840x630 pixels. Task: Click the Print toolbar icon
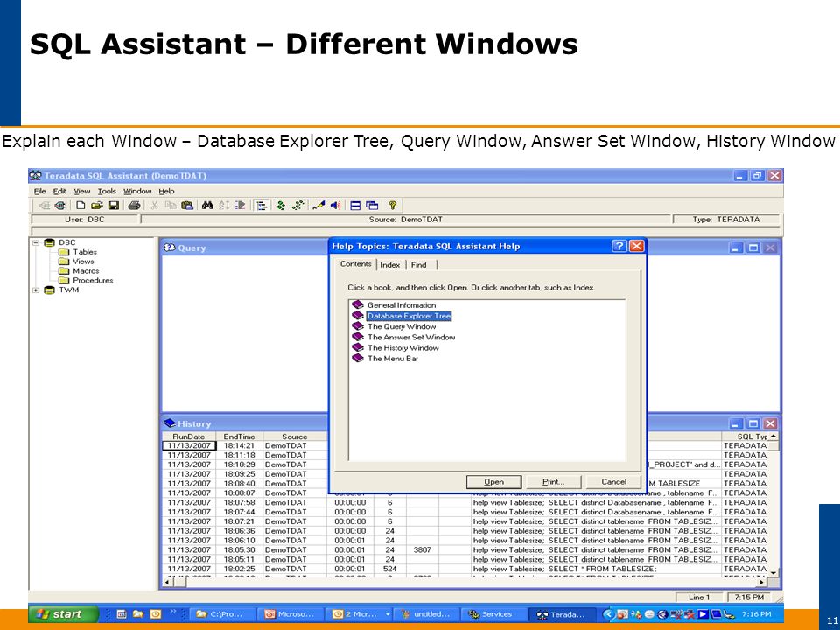(134, 205)
